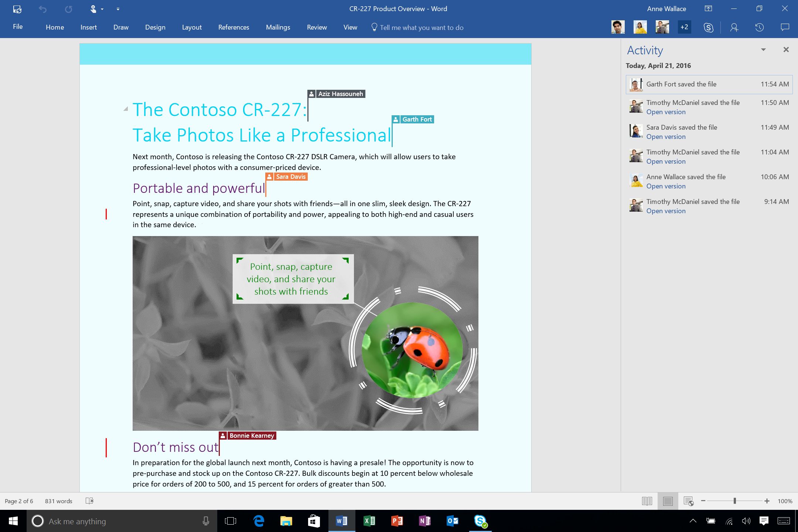Open the ribbon display options icon
Image resolution: width=798 pixels, height=532 pixels.
[x=708, y=9]
